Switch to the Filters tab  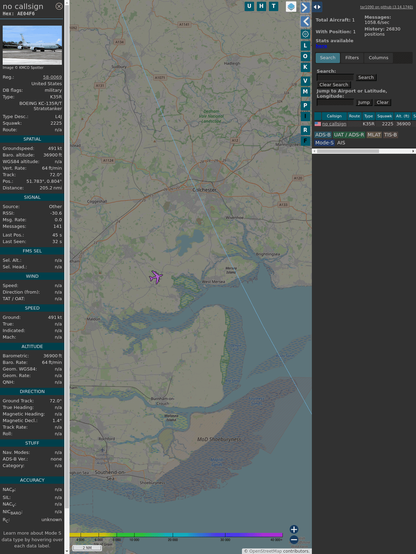coord(352,58)
